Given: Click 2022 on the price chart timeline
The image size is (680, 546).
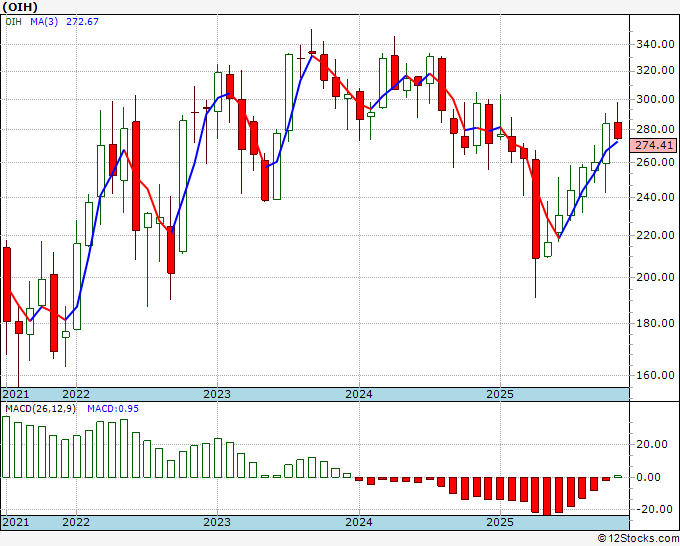Looking at the screenshot, I should [x=76, y=394].
